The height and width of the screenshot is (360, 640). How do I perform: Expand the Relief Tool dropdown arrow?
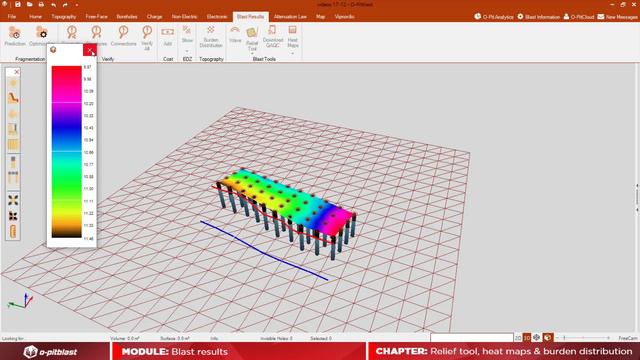point(252,54)
